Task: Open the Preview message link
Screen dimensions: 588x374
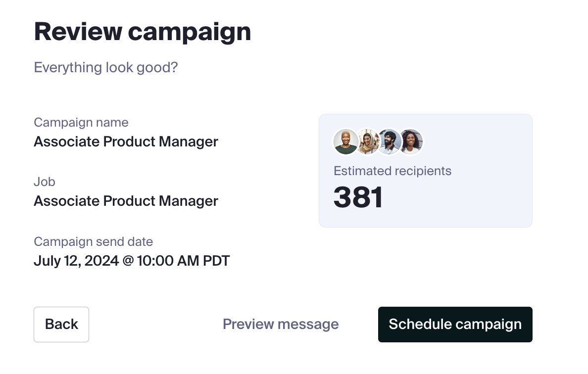Action: 281,325
